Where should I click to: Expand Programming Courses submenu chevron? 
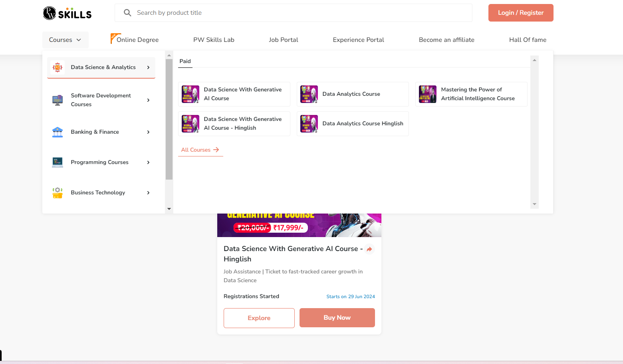(148, 162)
